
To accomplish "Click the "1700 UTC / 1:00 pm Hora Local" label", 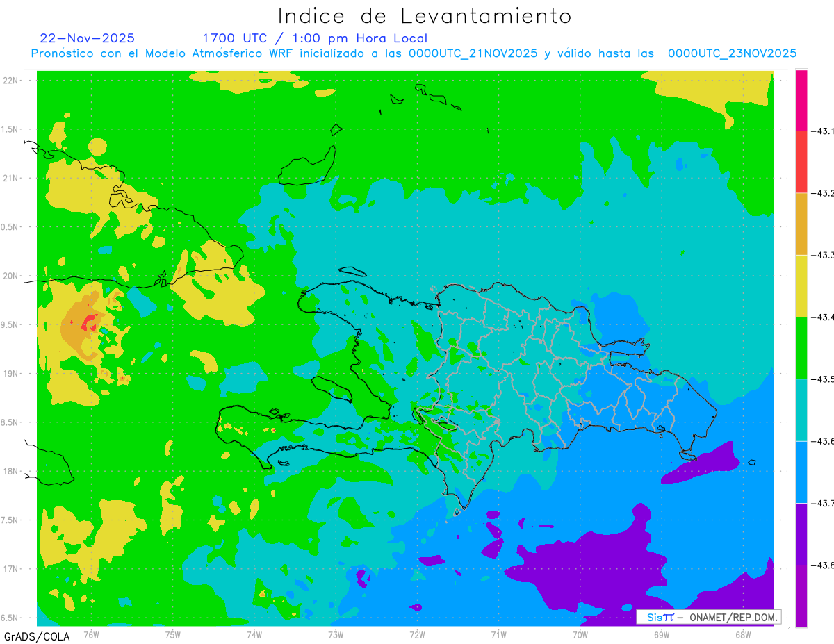I will click(315, 38).
